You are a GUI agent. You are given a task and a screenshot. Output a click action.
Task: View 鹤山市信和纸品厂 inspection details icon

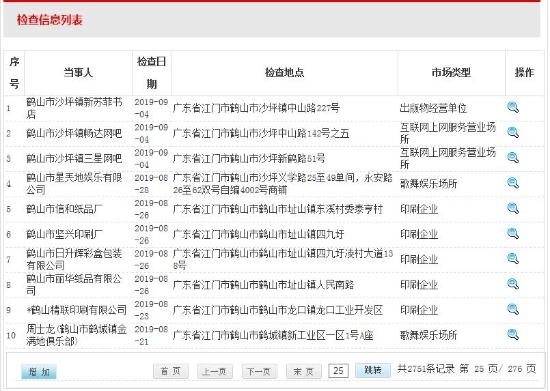coord(513,209)
